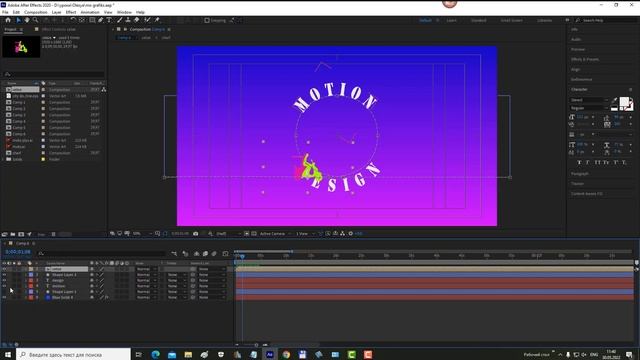The height and width of the screenshot is (360, 640).
Task: Open Microsoft Edge from the taskbar
Action: click(155, 354)
